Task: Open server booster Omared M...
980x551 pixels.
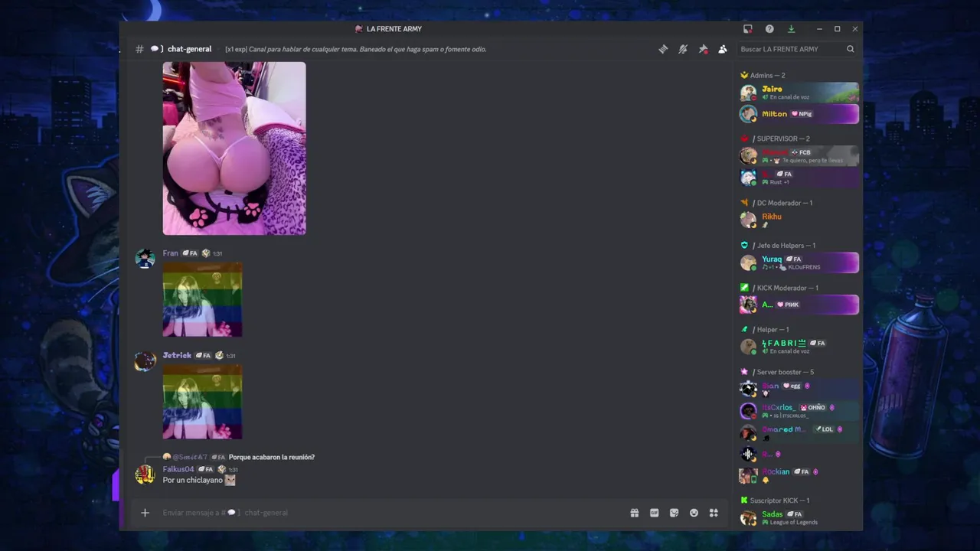Action: coord(799,432)
